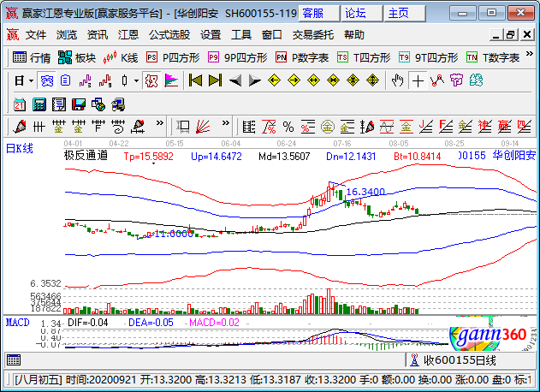Click the 客服 button

pos(319,14)
